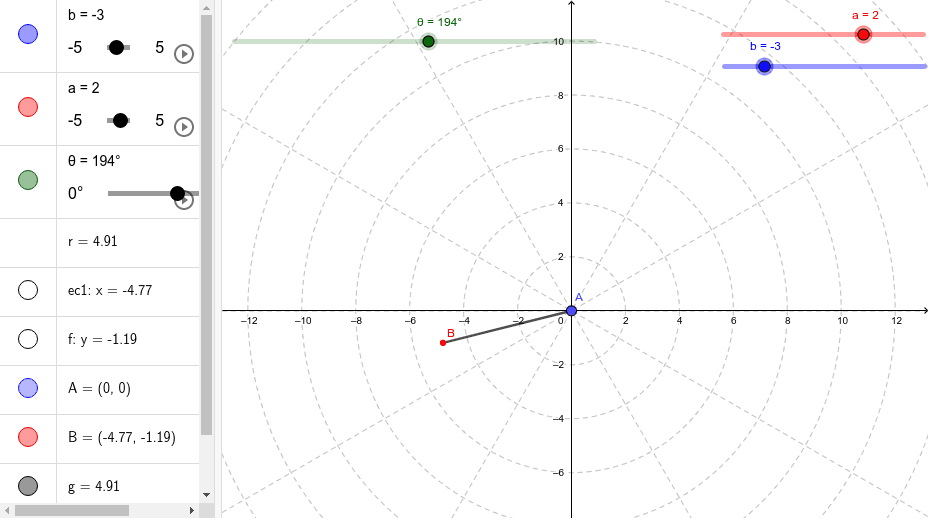Screen dimensions: 930x520
Task: Play animation for θ slider
Action: [185, 202]
